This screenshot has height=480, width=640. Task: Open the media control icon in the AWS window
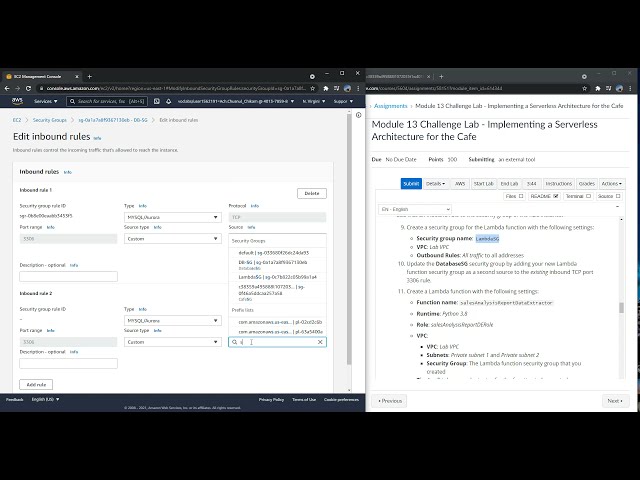coord(336,88)
